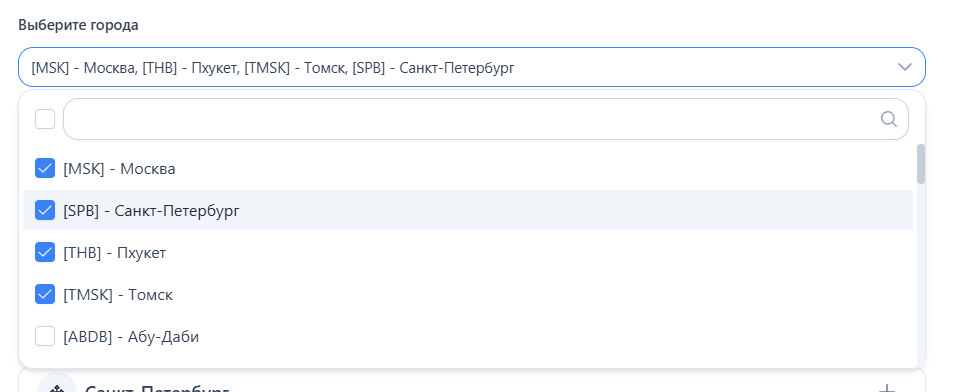954x392 pixels.
Task: Choose the [ABDB] - Абу-Даби option text
Action: (x=131, y=337)
